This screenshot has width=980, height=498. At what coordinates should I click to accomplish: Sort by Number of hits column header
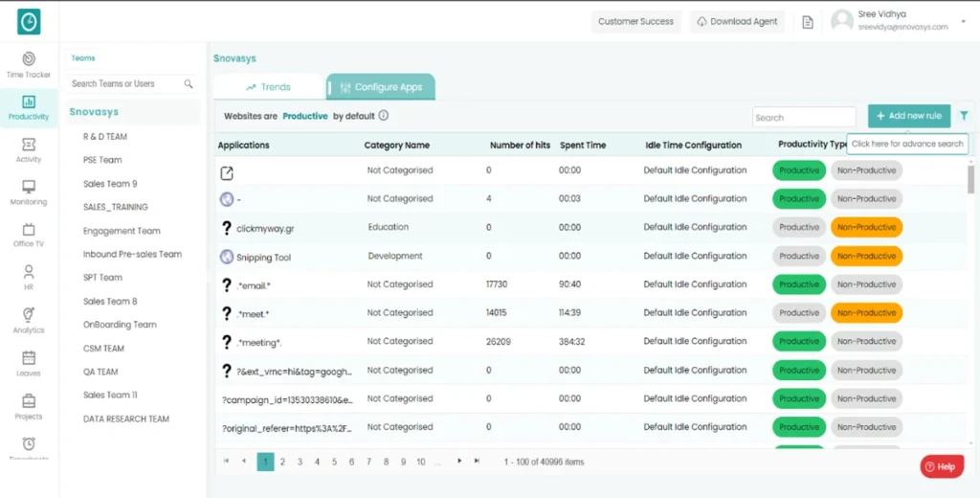520,146
